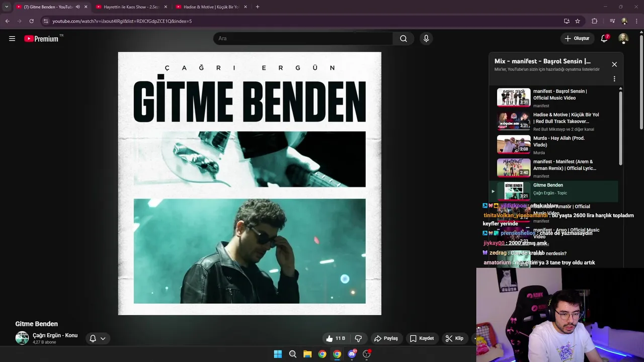The height and width of the screenshot is (362, 644).
Task: Open Windows taskbar search
Action: [292, 354]
